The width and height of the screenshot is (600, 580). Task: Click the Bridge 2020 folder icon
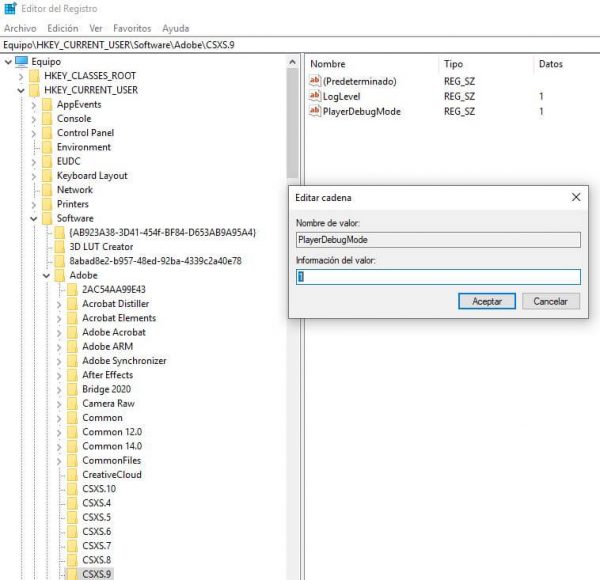point(71,389)
